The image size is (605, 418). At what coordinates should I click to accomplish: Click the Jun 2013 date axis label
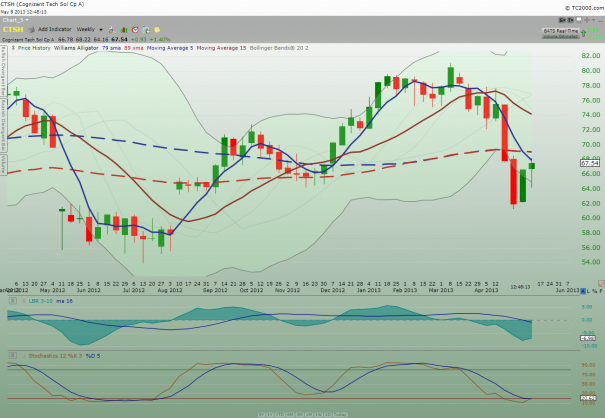(x=567, y=290)
